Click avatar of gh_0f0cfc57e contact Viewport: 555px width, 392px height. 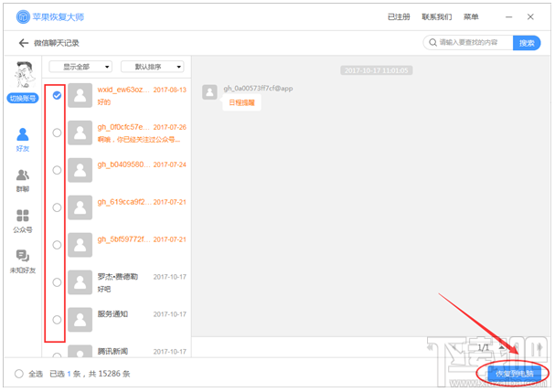click(80, 132)
